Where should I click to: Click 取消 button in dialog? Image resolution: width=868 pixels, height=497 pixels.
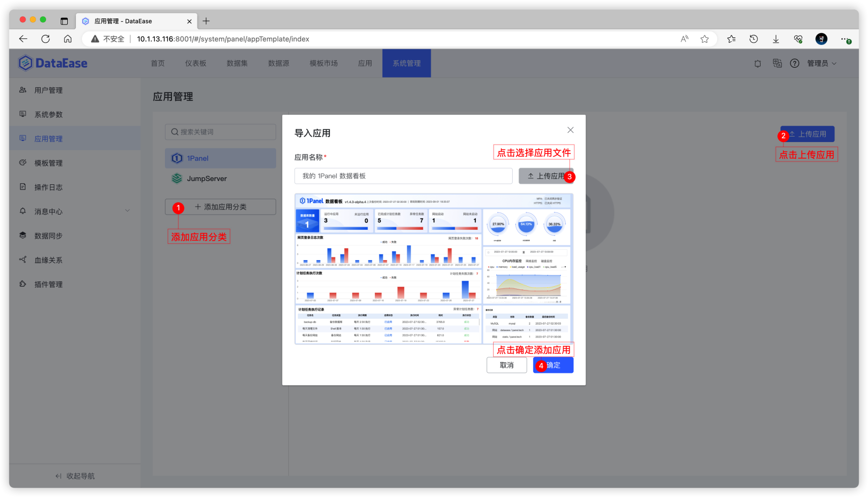[507, 365]
